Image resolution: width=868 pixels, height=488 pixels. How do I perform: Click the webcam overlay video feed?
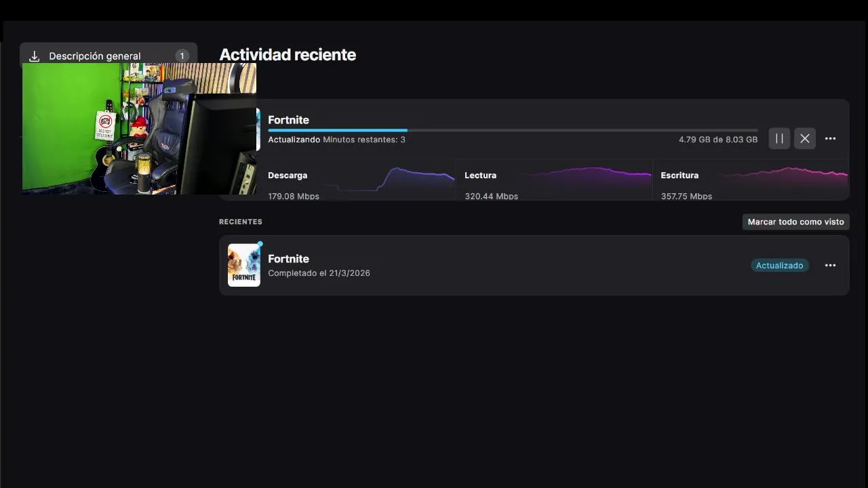coord(139,129)
